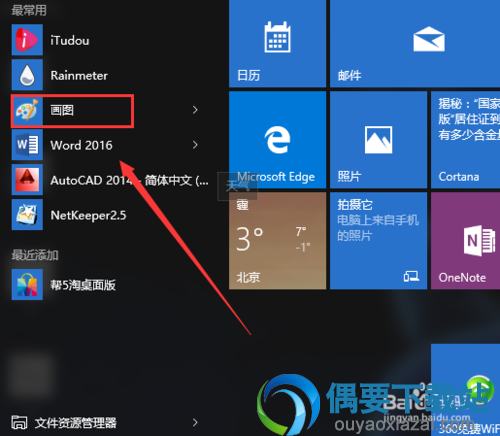Image resolution: width=500 pixels, height=436 pixels.
Task: Open the Cortana news tile
Action: [x=465, y=140]
